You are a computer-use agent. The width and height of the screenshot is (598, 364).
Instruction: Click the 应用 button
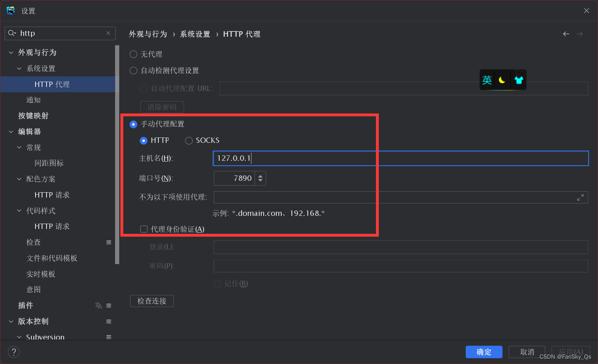pos(570,352)
